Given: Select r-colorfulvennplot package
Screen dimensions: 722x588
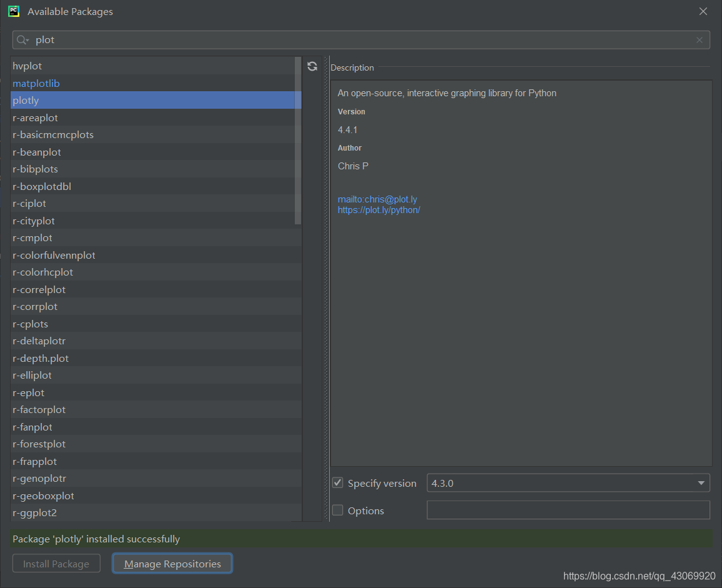Looking at the screenshot, I should pyautogui.click(x=156, y=255).
